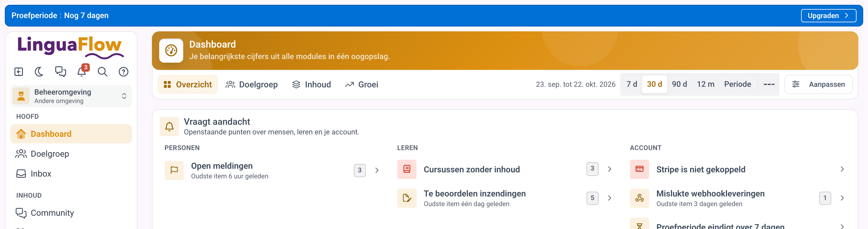Viewport: 868px width, 229px height.
Task: Switch to the Doelgroep tab
Action: pyautogui.click(x=252, y=85)
